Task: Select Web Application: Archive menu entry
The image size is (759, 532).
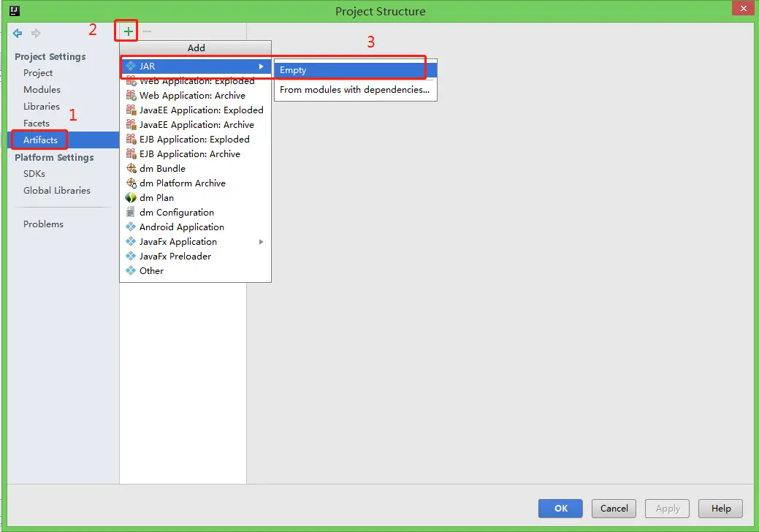Action: (196, 95)
